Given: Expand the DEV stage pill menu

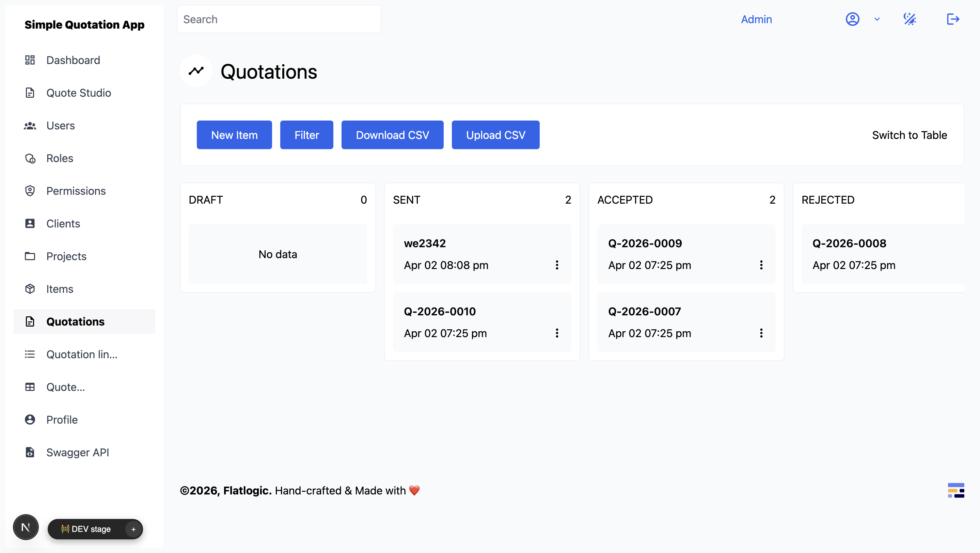Looking at the screenshot, I should pos(133,529).
